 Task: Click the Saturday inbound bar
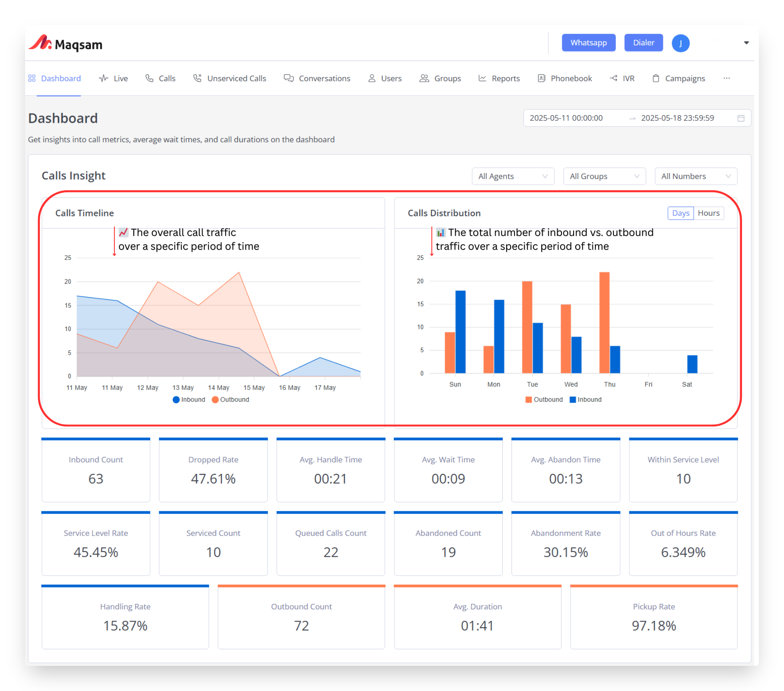coord(692,364)
